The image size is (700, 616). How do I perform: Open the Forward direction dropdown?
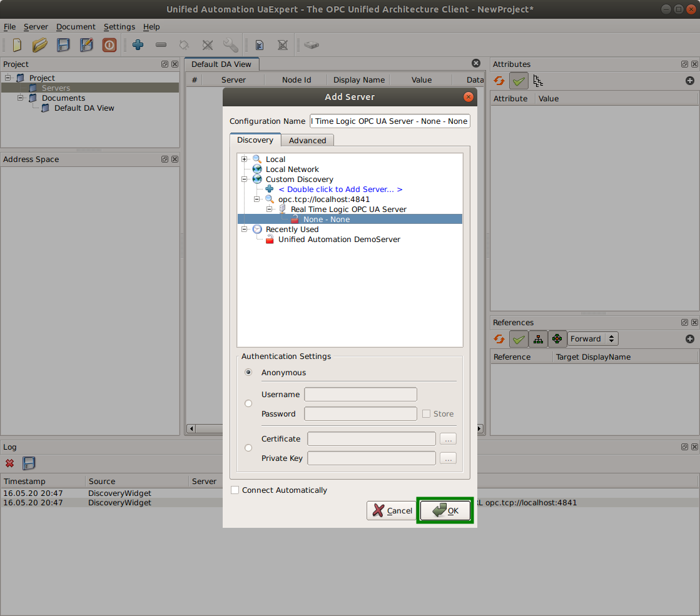[x=593, y=339]
